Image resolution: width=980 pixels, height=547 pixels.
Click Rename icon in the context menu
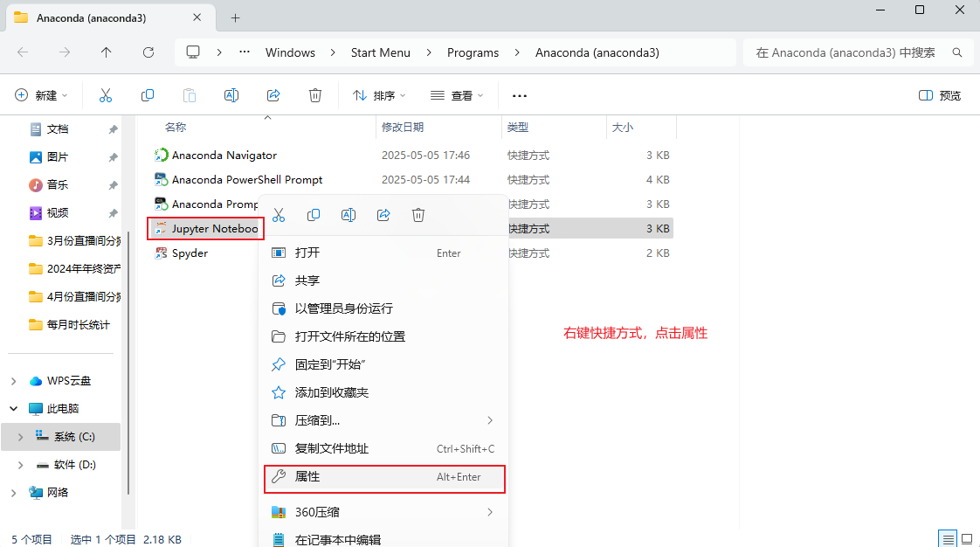pyautogui.click(x=349, y=215)
